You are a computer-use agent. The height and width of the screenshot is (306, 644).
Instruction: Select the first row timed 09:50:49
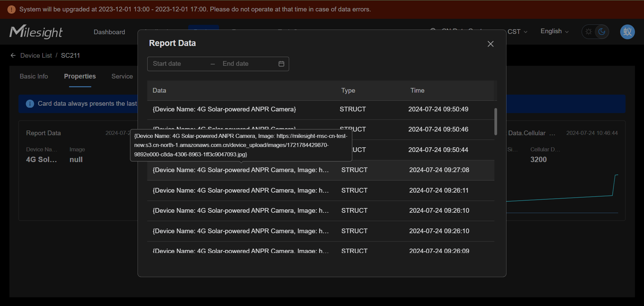321,110
